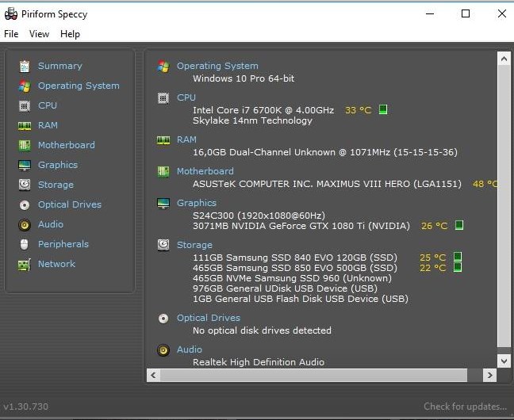Image resolution: width=514 pixels, height=420 pixels.
Task: Select CPU in the sidebar
Action: [48, 105]
